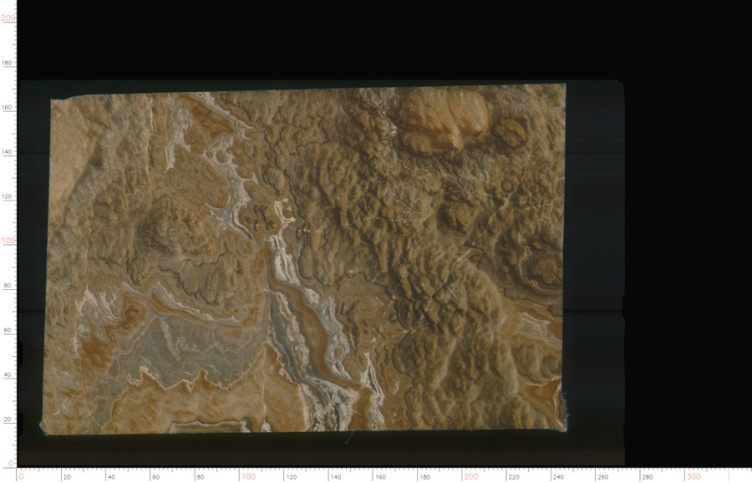Click the red 200 label on horizontal ruler
Viewport: 752px width, 483px height.
471,476
